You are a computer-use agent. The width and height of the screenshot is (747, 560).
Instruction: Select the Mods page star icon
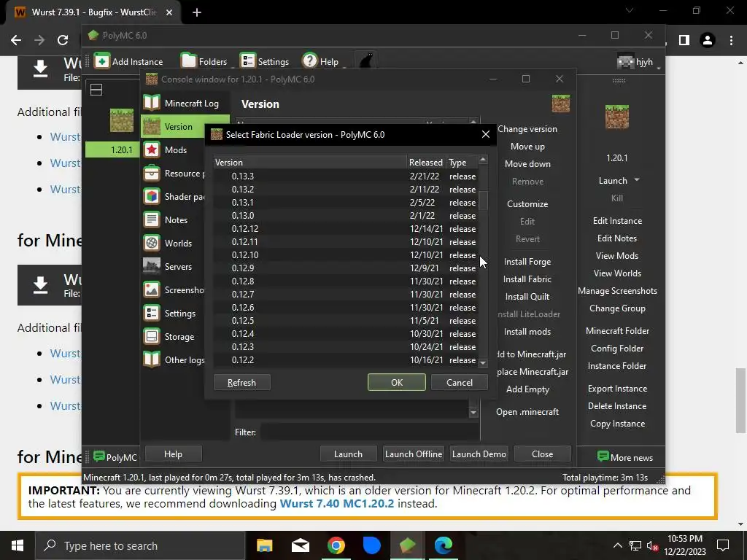pyautogui.click(x=152, y=149)
